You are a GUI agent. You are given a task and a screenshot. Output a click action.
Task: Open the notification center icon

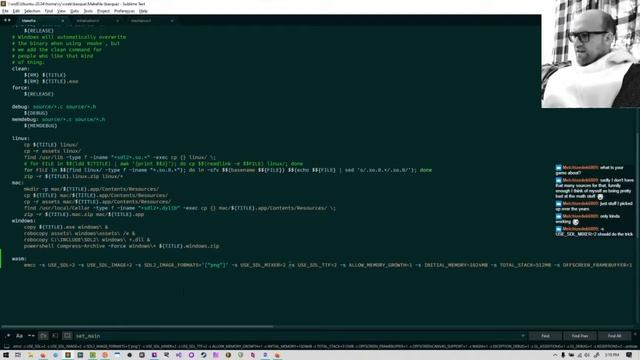click(x=629, y=355)
